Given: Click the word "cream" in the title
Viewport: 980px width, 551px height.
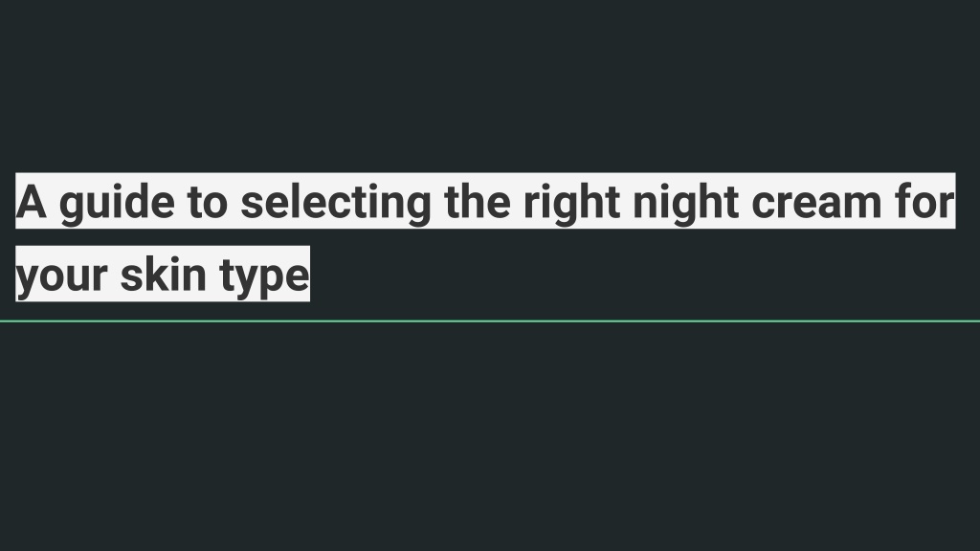Looking at the screenshot, I should (x=816, y=203).
